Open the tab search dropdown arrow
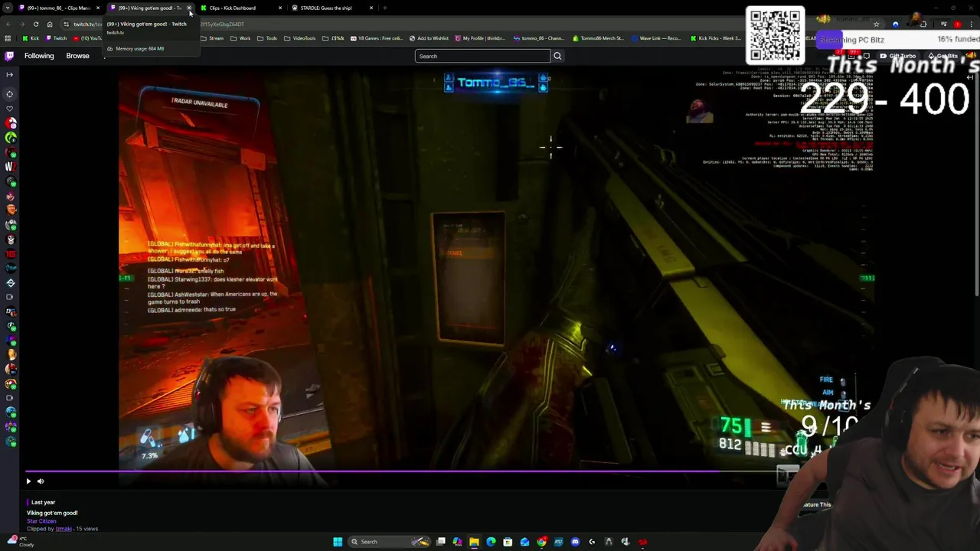This screenshot has width=980, height=551. click(x=6, y=8)
